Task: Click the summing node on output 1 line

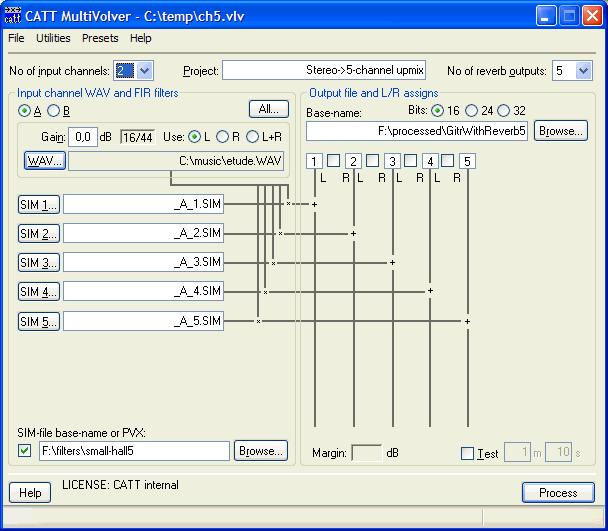Action: tap(314, 204)
